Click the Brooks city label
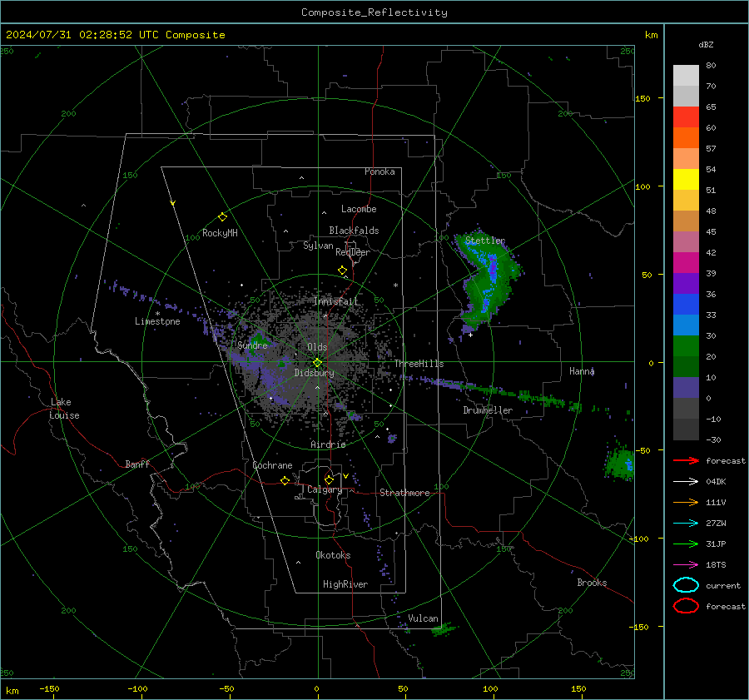749x700 pixels. (592, 583)
